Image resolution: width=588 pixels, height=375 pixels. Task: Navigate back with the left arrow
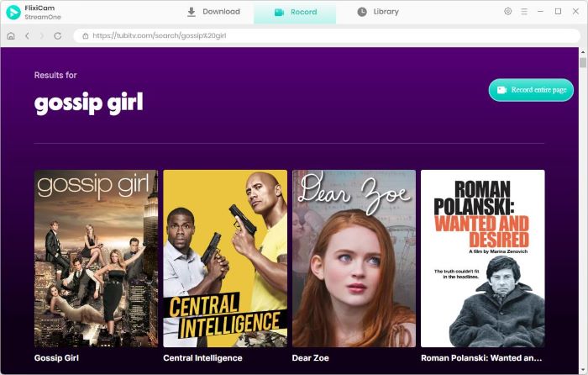tap(27, 35)
